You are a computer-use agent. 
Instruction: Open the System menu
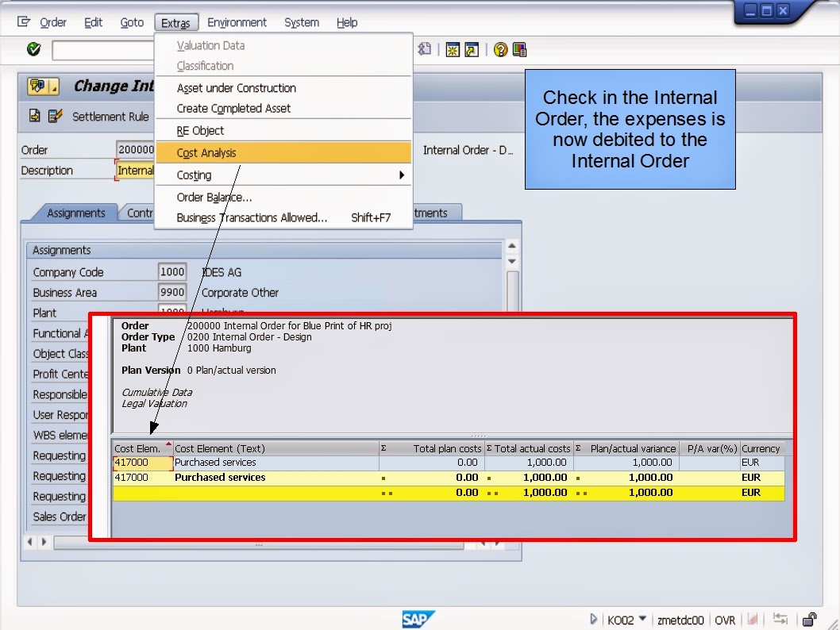coord(302,22)
